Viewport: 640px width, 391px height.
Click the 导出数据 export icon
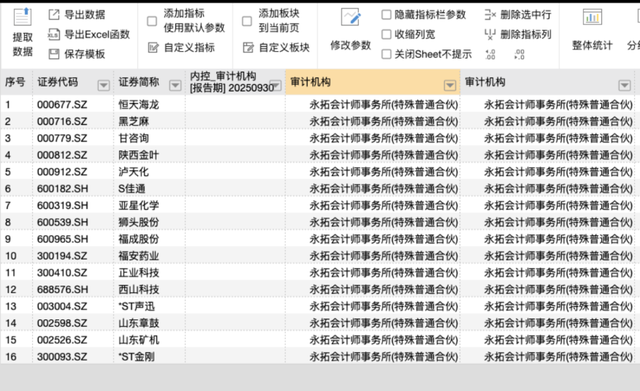pyautogui.click(x=54, y=15)
